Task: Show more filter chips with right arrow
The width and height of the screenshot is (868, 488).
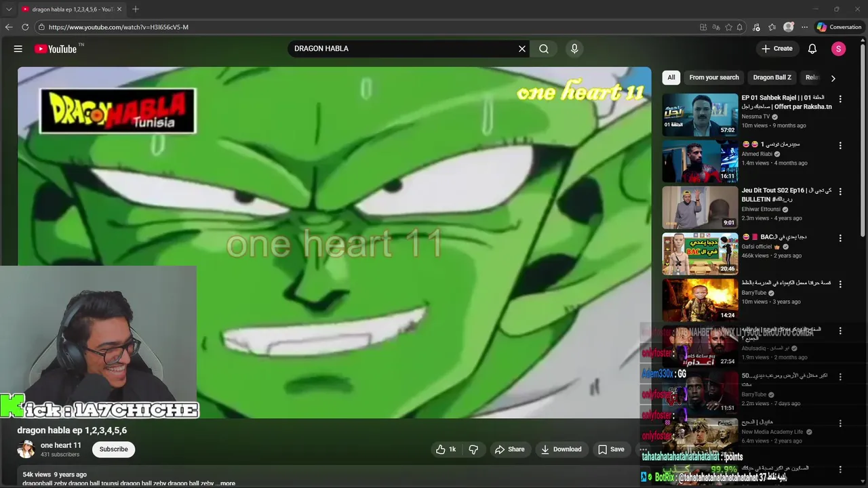Action: [x=833, y=78]
